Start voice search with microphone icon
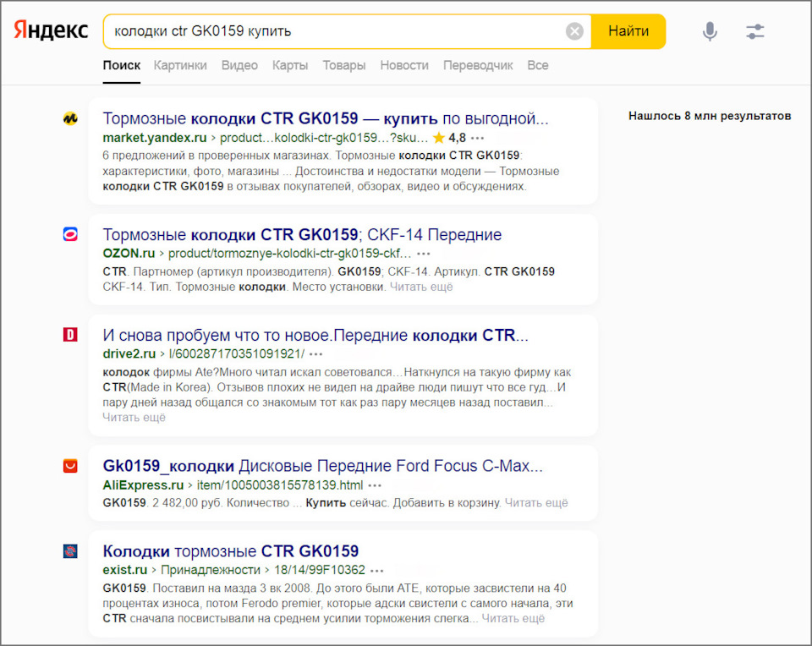The image size is (812, 646). (710, 31)
